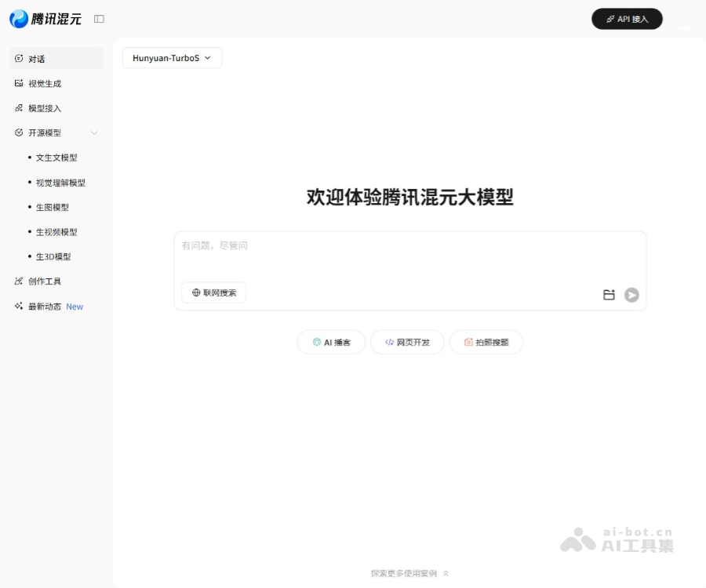Screen dimensions: 706x588
Task: Enable the 联网搜索 web search toggle
Action: [x=213, y=292]
